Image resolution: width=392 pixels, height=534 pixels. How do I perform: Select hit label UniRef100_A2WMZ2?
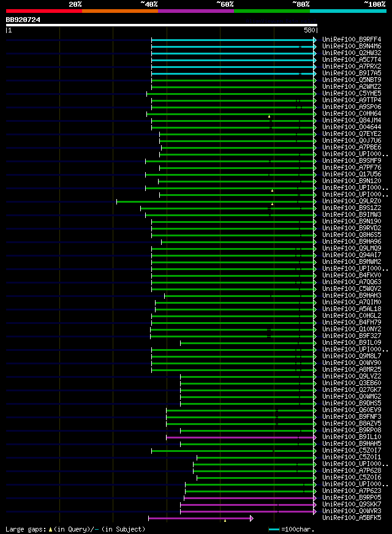(x=352, y=86)
